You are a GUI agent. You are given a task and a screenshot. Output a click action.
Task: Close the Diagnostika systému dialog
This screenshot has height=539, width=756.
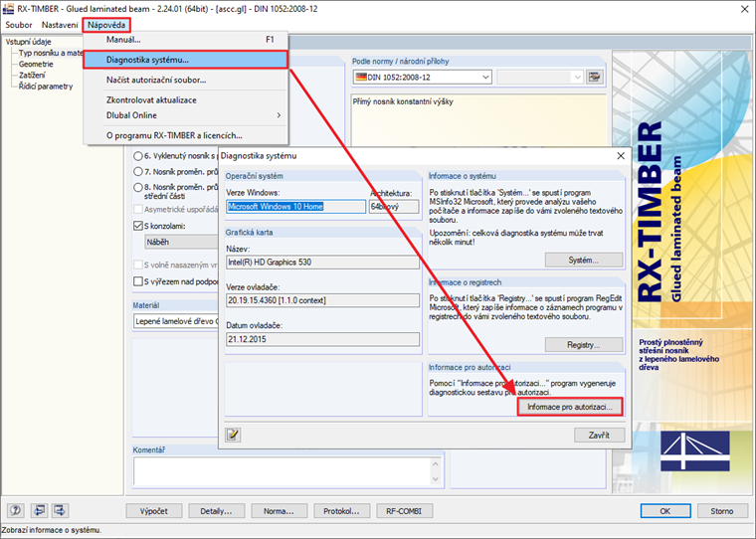tap(621, 156)
